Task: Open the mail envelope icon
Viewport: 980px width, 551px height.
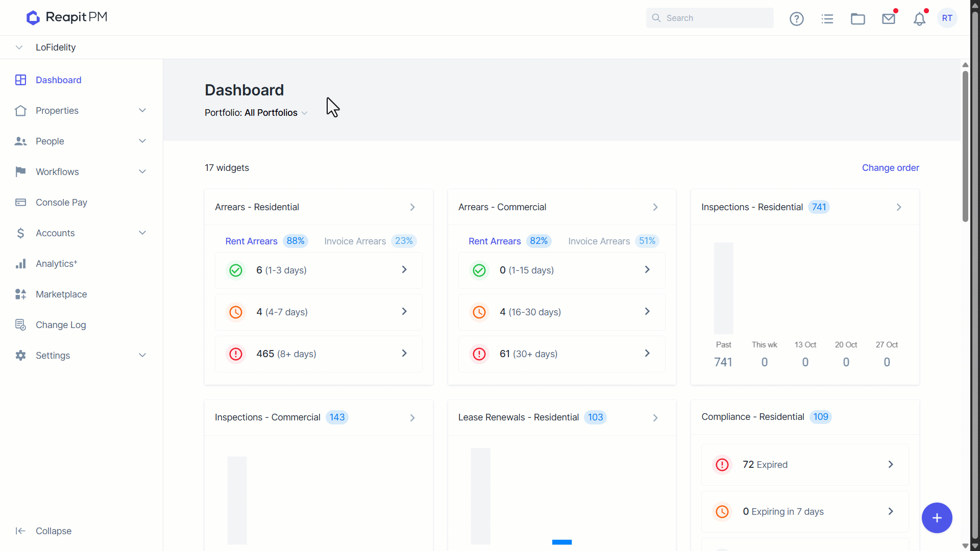Action: pyautogui.click(x=889, y=19)
